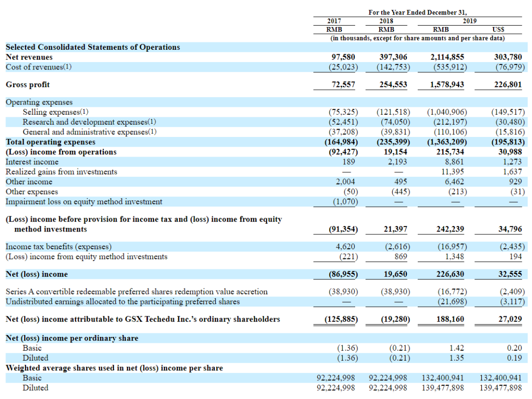Select the Interest income row label
This screenshot has height=399, width=532.
[x=32, y=162]
